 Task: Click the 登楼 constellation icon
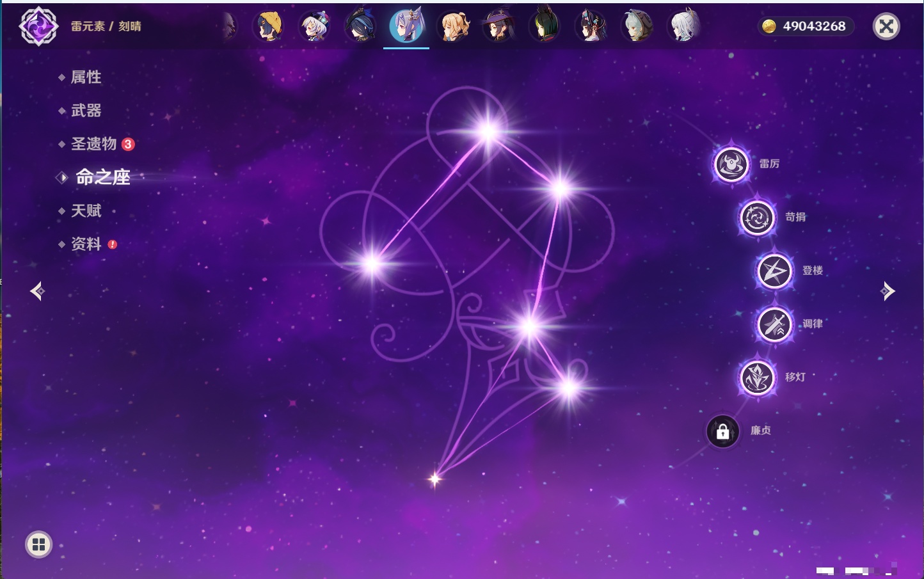pos(775,271)
